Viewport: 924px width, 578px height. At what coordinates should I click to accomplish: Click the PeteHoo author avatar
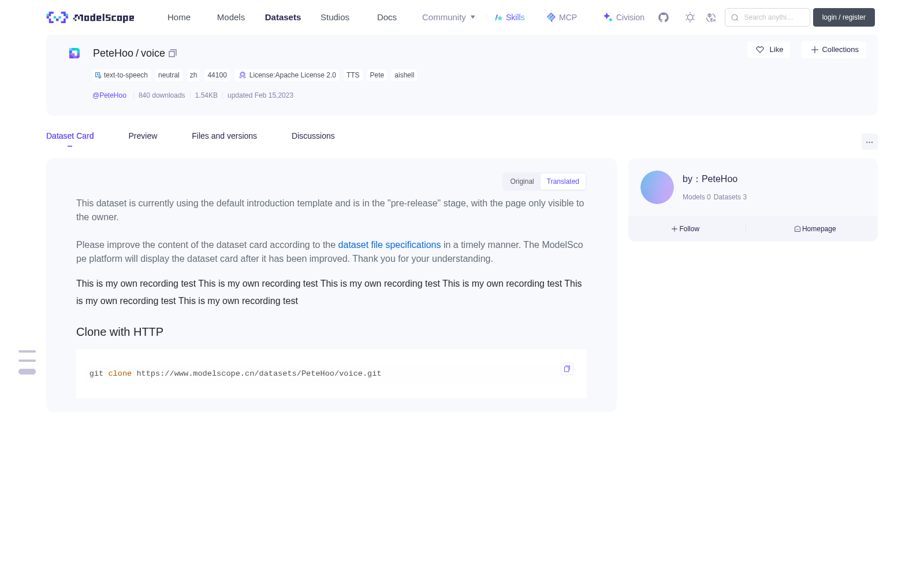657,187
